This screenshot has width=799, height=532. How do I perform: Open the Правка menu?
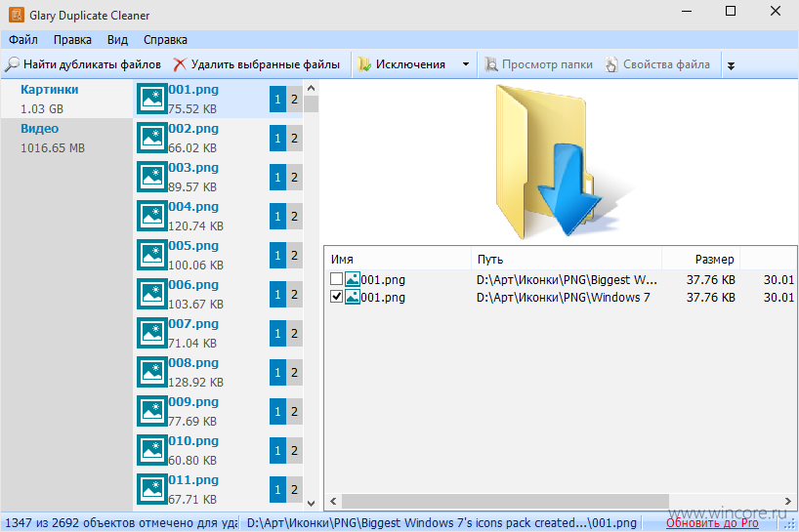tap(72, 40)
